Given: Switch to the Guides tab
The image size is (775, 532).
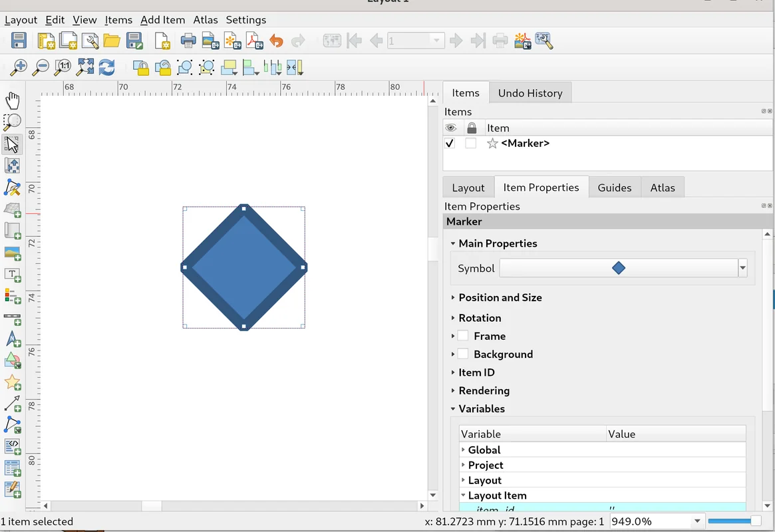Looking at the screenshot, I should tap(614, 188).
